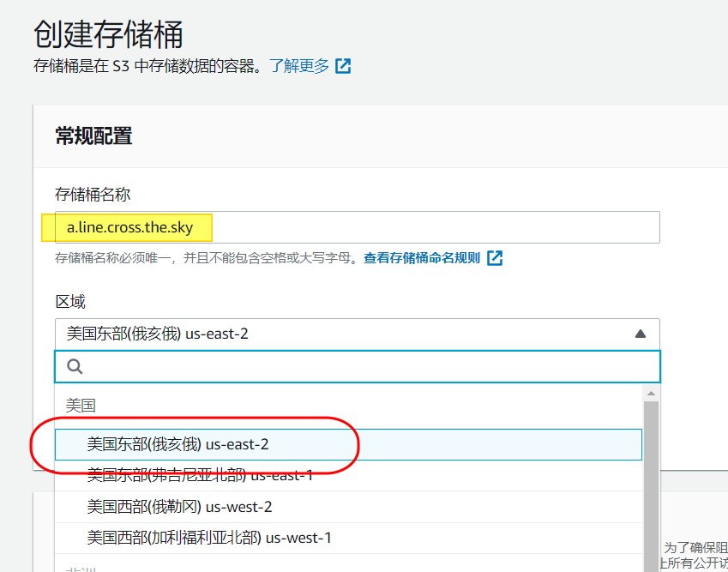Click the 创建存储桶 page title

click(x=108, y=34)
